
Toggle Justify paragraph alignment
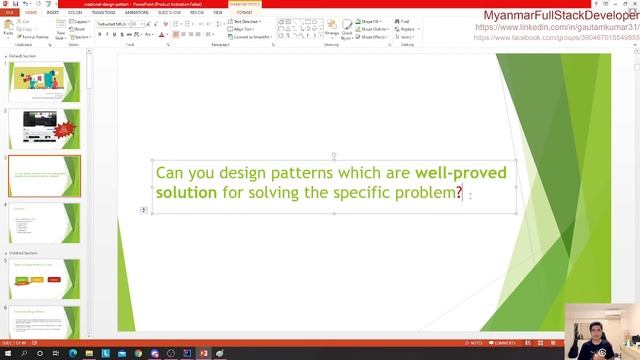click(198, 35)
